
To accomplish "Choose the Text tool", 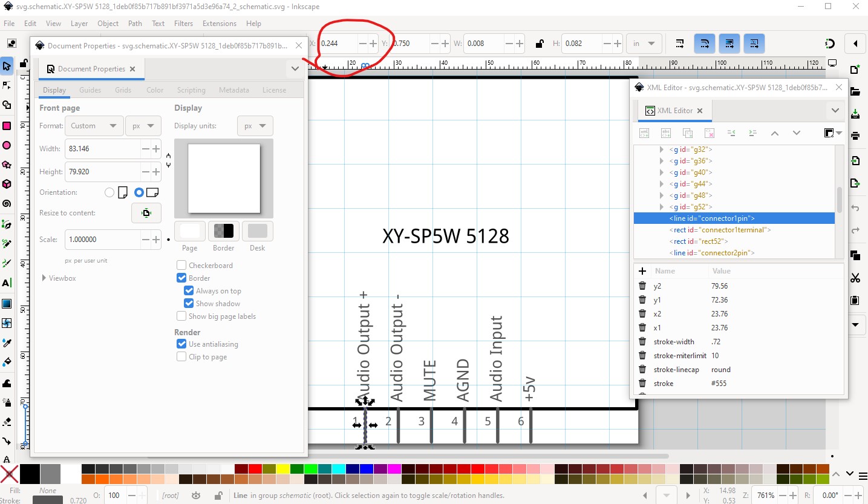I will (7, 283).
